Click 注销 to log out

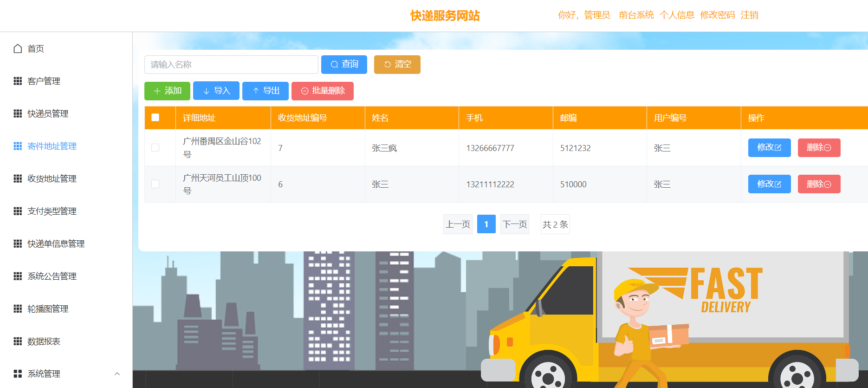click(x=750, y=15)
